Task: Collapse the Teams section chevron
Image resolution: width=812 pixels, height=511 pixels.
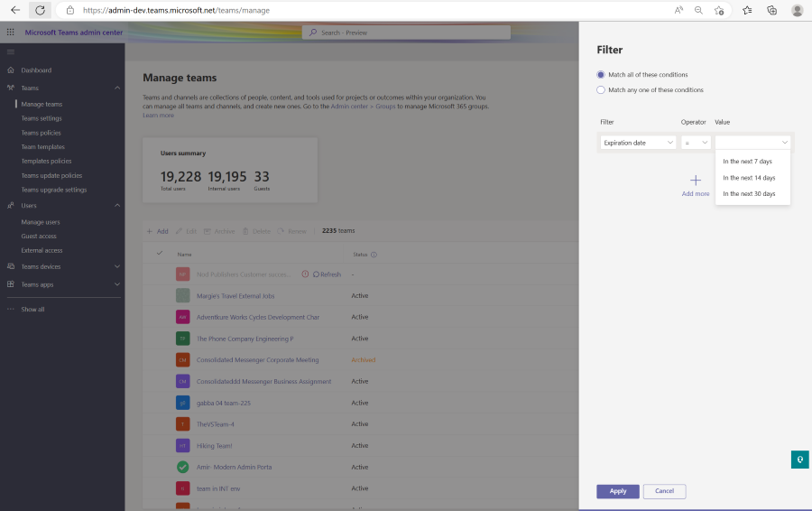Action: (x=117, y=88)
